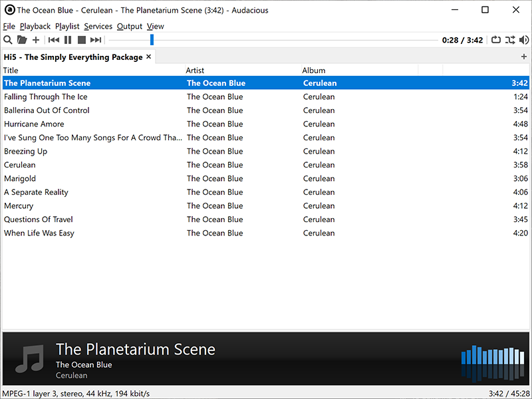This screenshot has width=532, height=399.
Task: Open files using the folder icon
Action: (22, 40)
